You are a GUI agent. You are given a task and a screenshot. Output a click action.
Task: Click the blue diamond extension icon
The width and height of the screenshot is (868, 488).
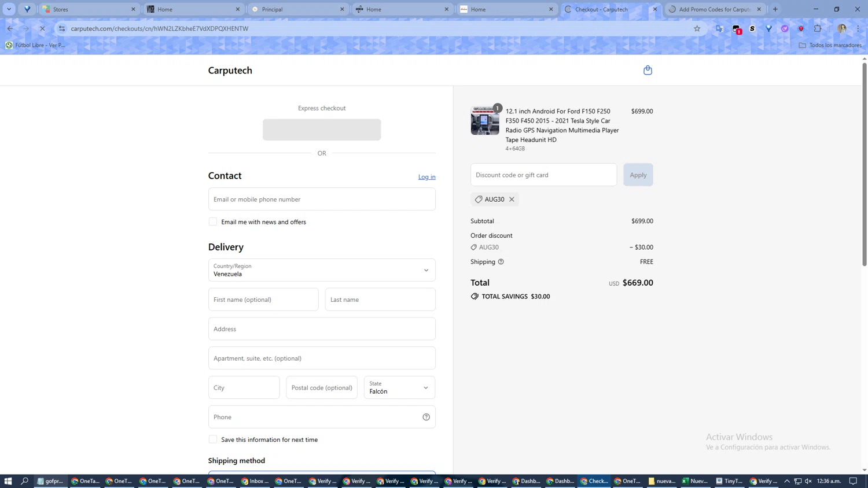tap(768, 28)
